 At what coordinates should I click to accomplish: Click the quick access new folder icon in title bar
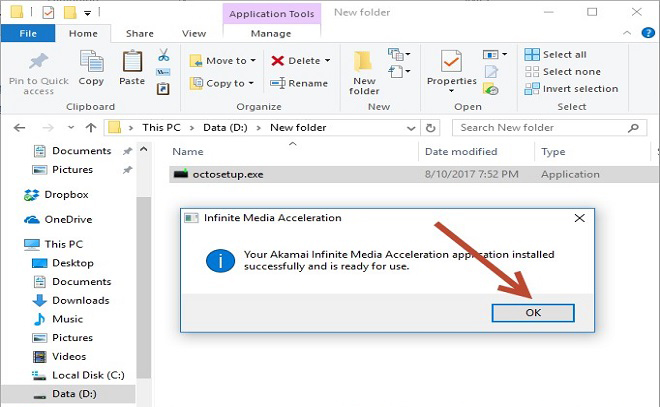(x=70, y=13)
